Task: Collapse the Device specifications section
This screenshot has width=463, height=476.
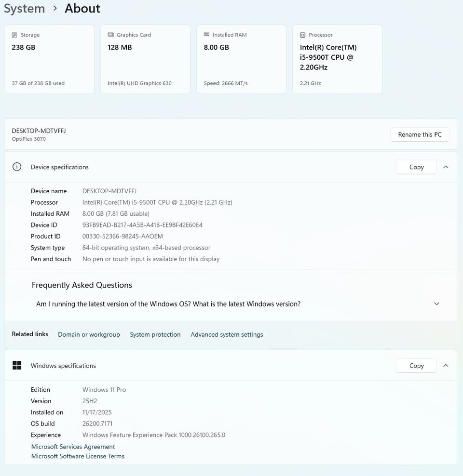Action: (446, 167)
